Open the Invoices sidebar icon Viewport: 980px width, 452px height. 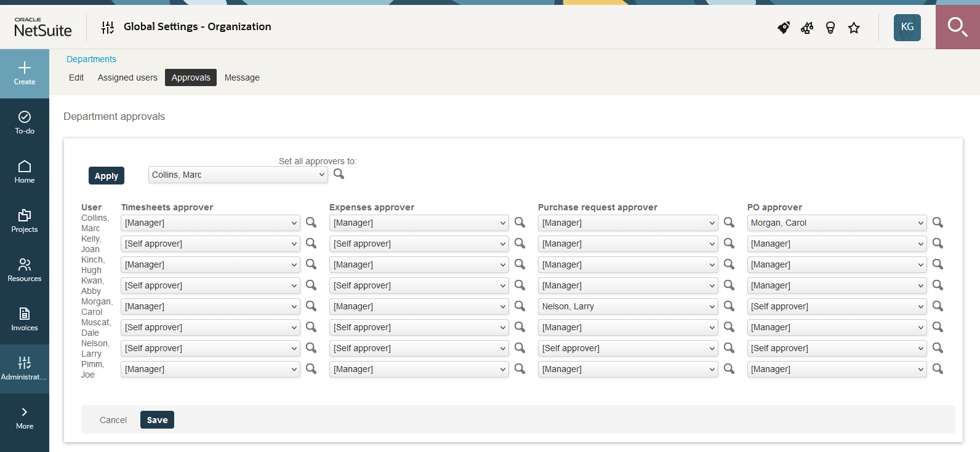[x=25, y=319]
